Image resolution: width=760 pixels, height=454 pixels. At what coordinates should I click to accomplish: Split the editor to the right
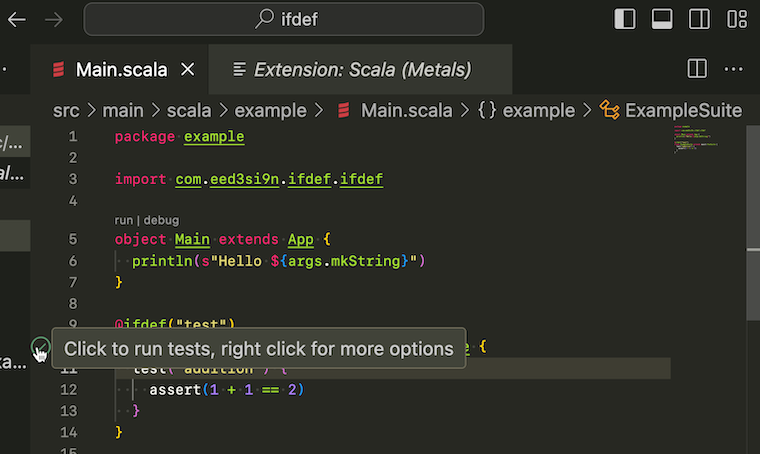pyautogui.click(x=698, y=69)
